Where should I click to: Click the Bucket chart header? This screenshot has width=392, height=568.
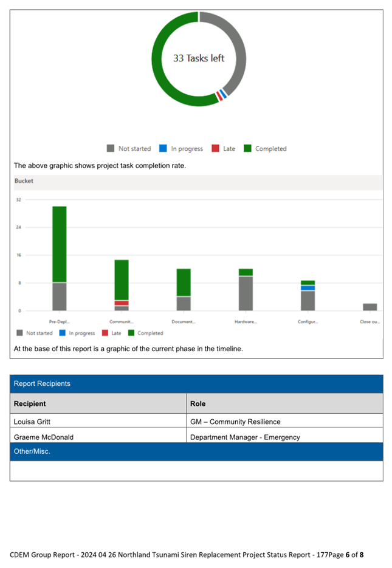[x=24, y=181]
